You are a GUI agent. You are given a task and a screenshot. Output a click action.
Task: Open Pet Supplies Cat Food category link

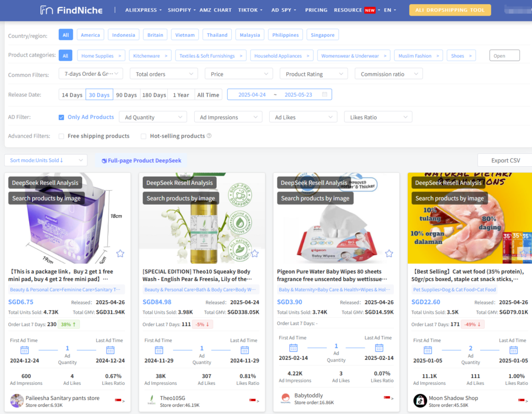[454, 289]
